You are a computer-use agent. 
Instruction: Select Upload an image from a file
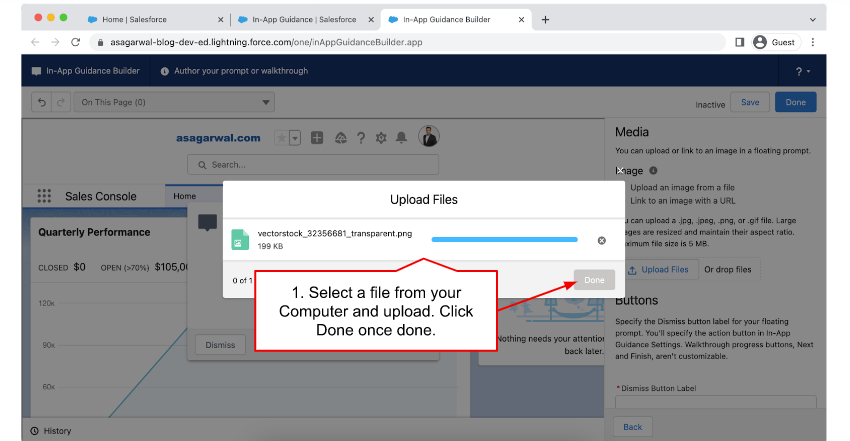(682, 187)
